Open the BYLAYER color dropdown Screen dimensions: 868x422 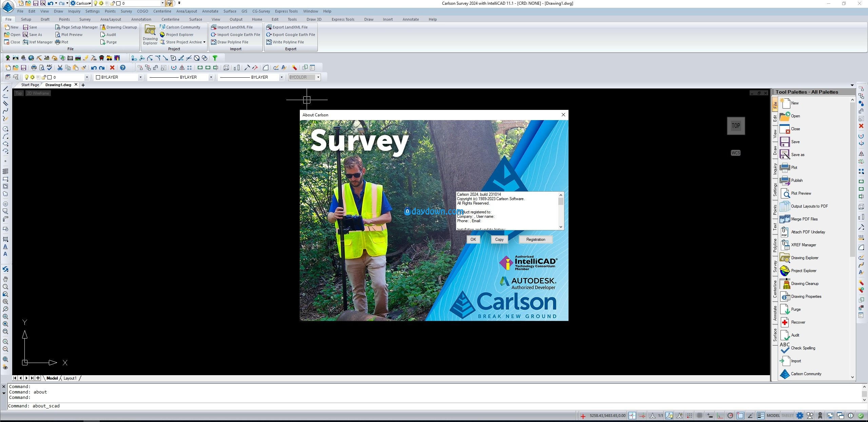[140, 77]
